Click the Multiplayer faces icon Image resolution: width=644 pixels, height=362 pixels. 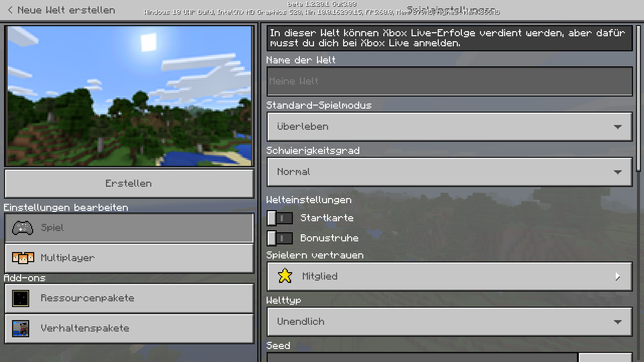(23, 258)
